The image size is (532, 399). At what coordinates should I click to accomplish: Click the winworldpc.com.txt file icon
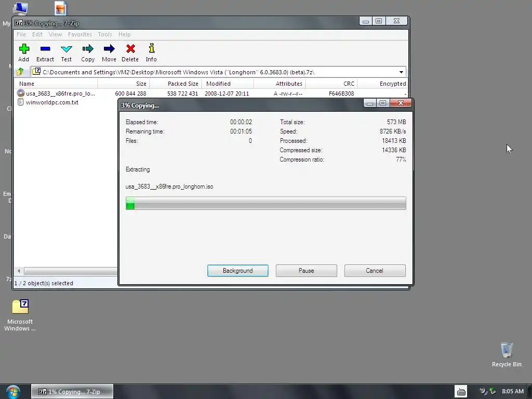click(x=20, y=102)
